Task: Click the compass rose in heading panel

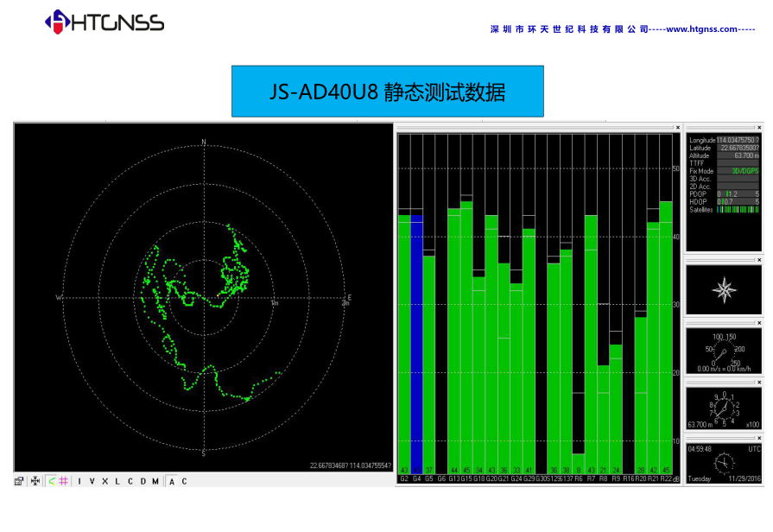Action: 723,289
